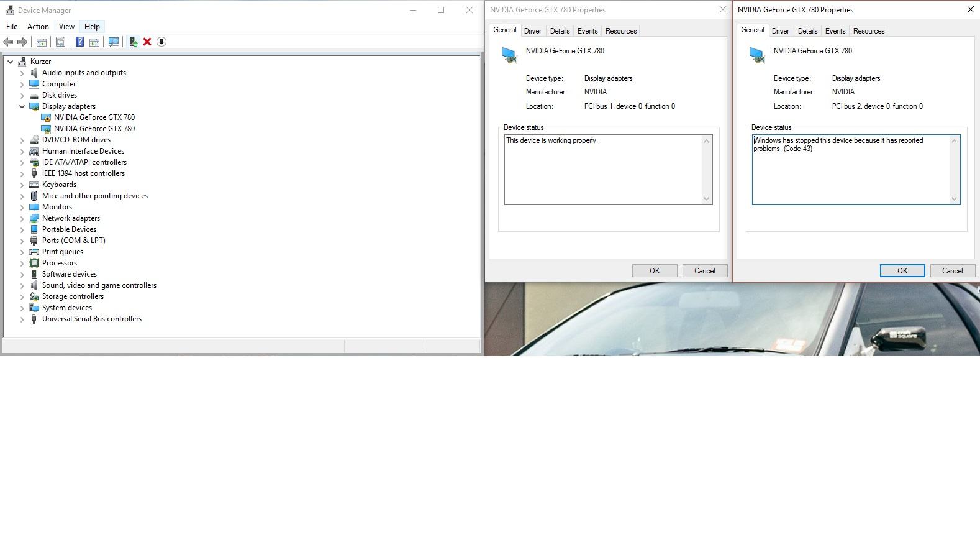Open Properties via the toolbar properties sheet icon

[60, 42]
